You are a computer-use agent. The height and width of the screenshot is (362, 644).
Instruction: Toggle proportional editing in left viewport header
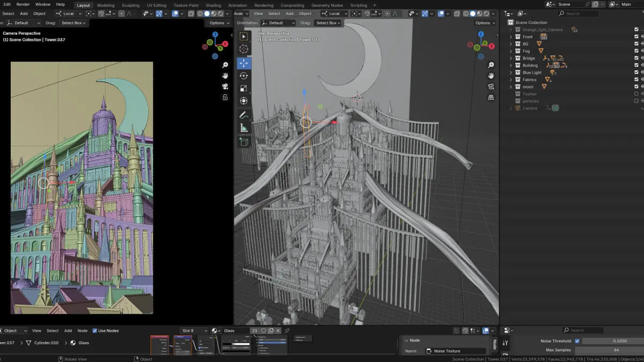coord(122,13)
